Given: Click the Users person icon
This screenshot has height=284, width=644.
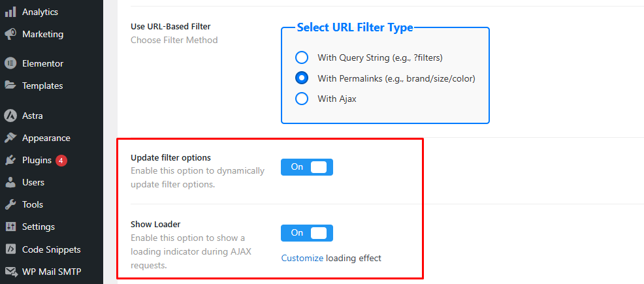Looking at the screenshot, I should click(x=10, y=182).
